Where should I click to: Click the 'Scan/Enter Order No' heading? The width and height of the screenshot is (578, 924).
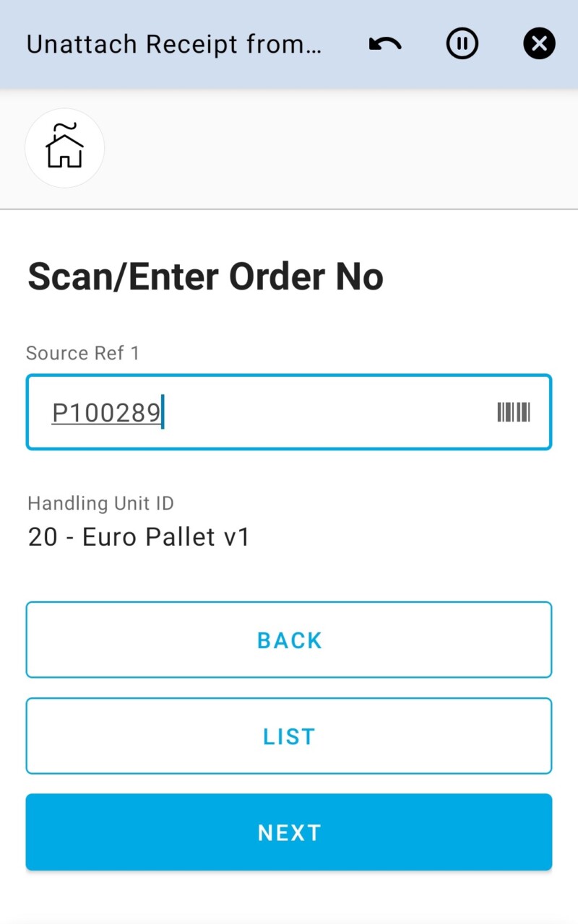[205, 277]
